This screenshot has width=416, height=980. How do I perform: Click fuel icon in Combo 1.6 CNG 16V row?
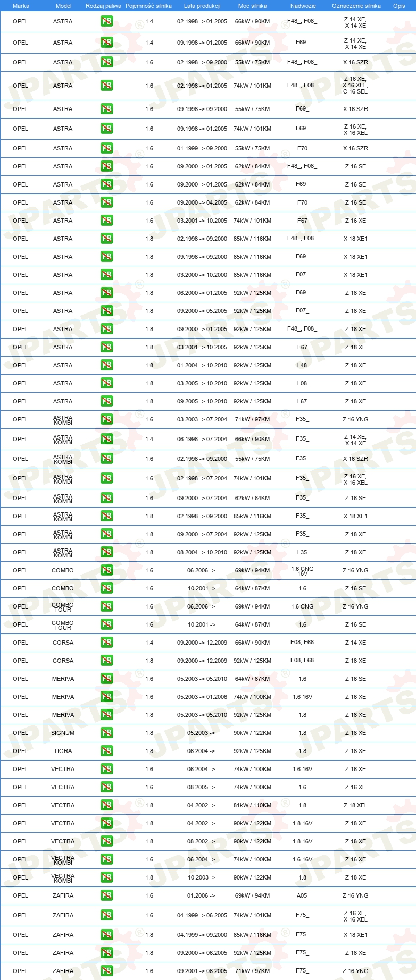click(x=106, y=570)
